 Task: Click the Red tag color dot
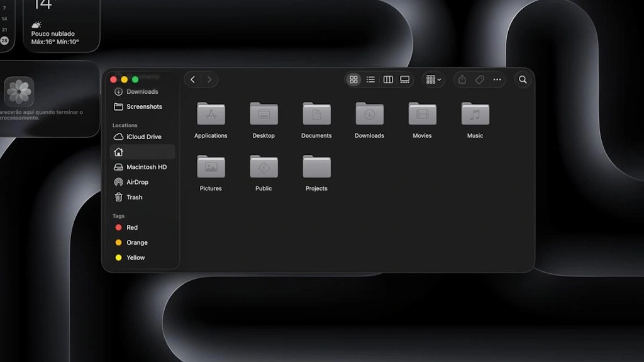point(118,227)
